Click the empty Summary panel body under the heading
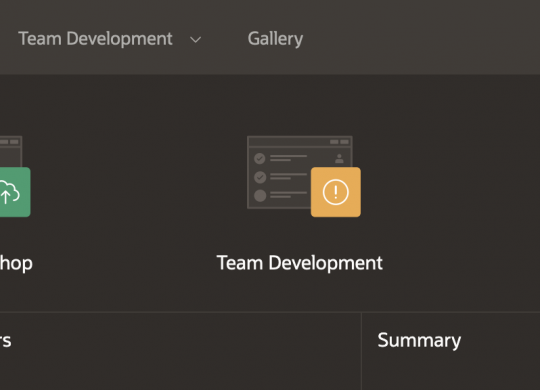Image resolution: width=540 pixels, height=390 pixels. pyautogui.click(x=451, y=374)
